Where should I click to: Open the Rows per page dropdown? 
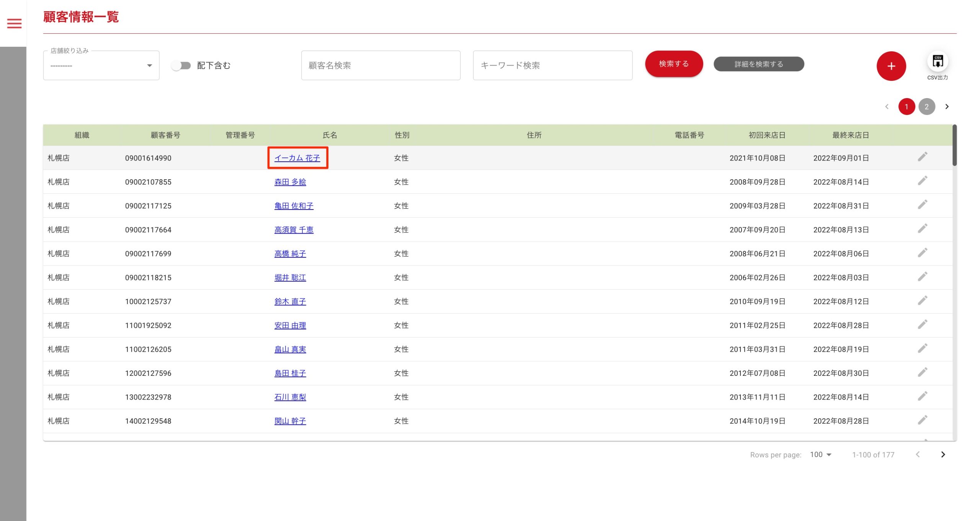coord(820,454)
